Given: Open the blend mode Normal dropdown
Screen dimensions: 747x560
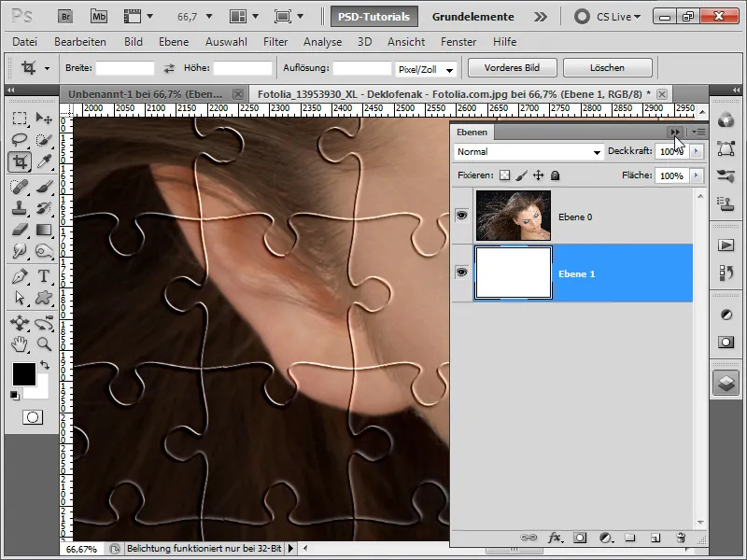Looking at the screenshot, I should 529,152.
